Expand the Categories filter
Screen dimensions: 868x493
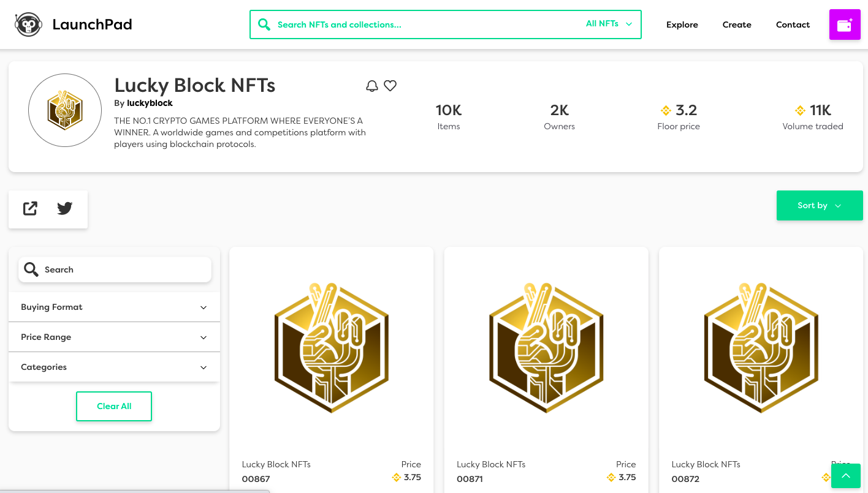[x=114, y=367]
